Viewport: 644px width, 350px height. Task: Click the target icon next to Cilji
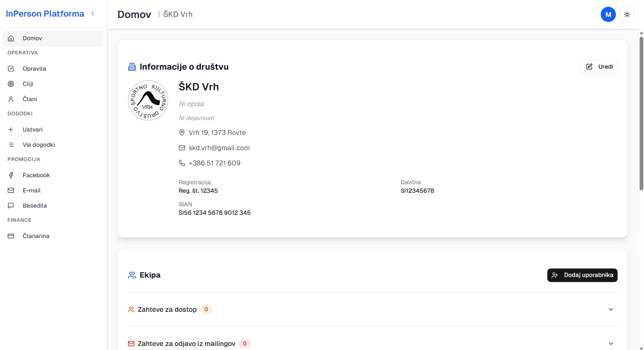pyautogui.click(x=11, y=84)
